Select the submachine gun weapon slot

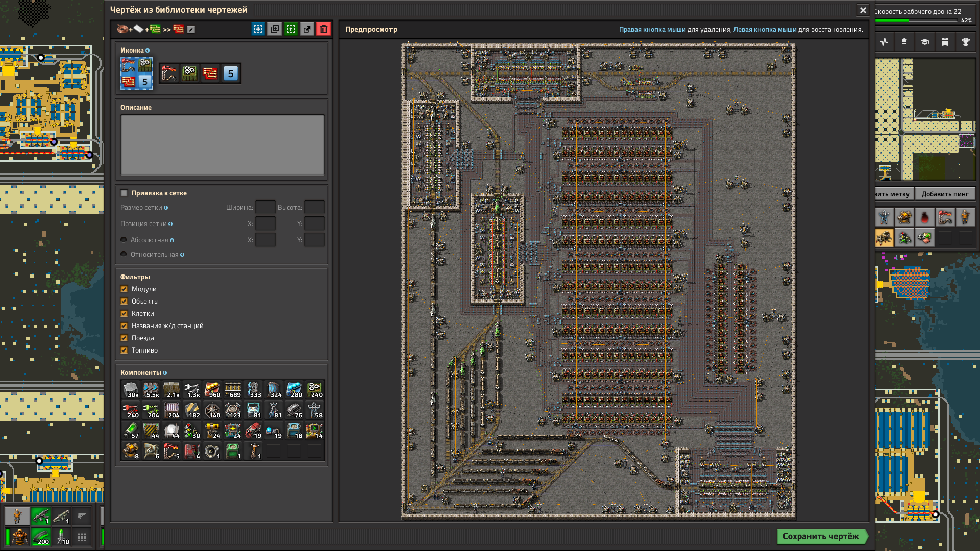[x=41, y=516]
